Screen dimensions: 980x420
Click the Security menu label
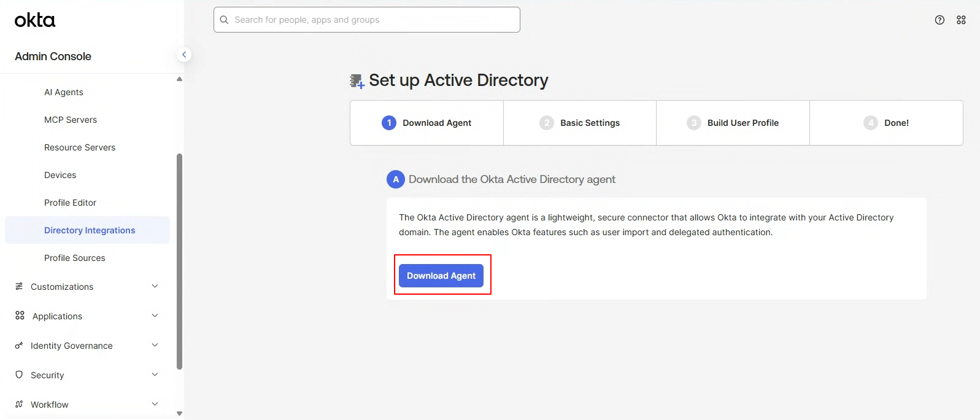[47, 375]
